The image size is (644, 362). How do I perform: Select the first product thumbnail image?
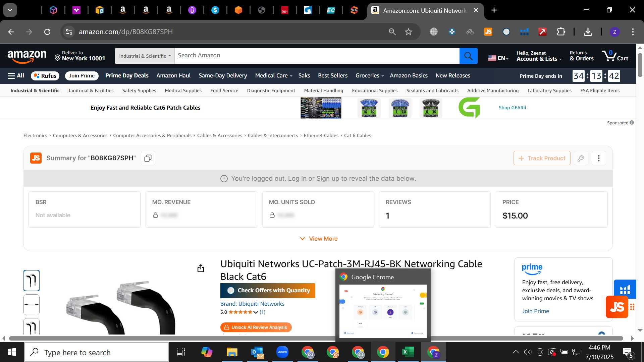tap(32, 280)
